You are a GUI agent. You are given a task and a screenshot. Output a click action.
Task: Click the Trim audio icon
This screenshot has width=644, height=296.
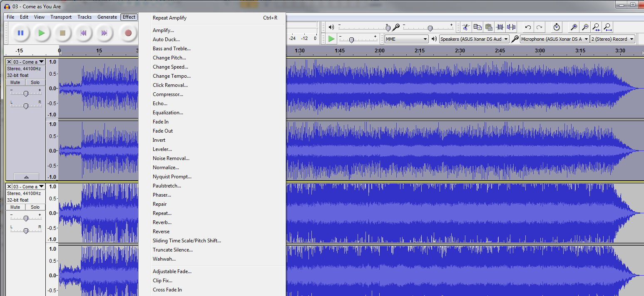(x=500, y=27)
